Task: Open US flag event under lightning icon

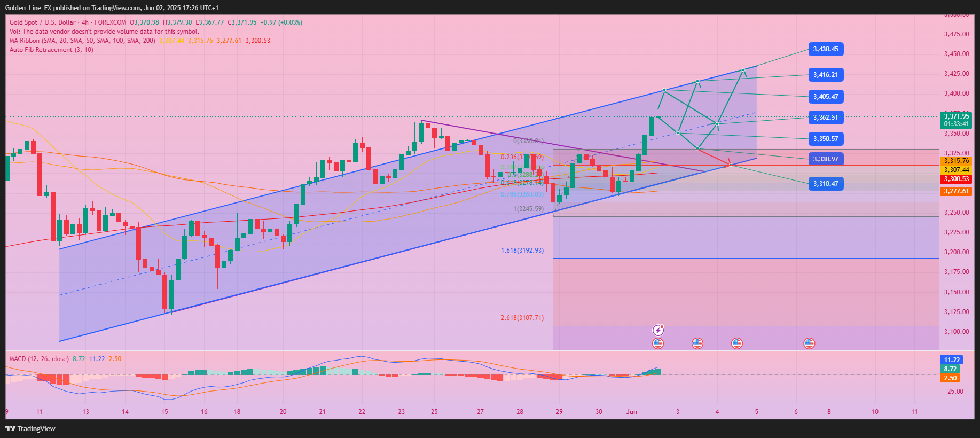Action: [x=658, y=343]
